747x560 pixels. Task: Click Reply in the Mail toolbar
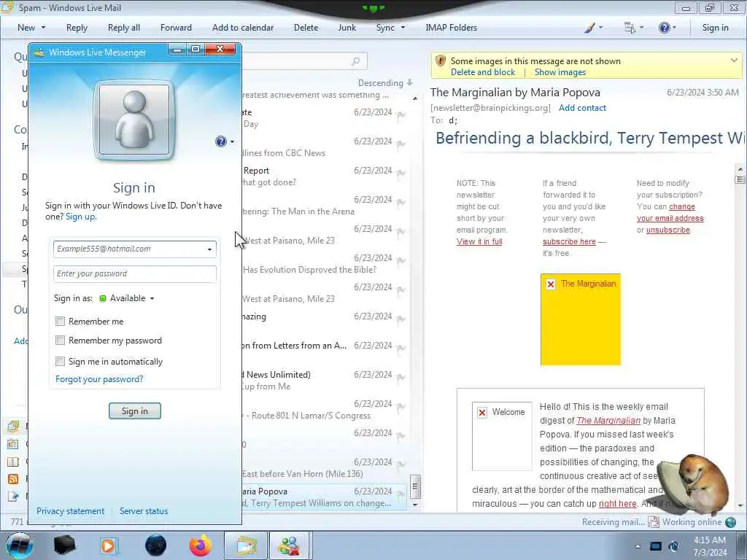point(77,28)
